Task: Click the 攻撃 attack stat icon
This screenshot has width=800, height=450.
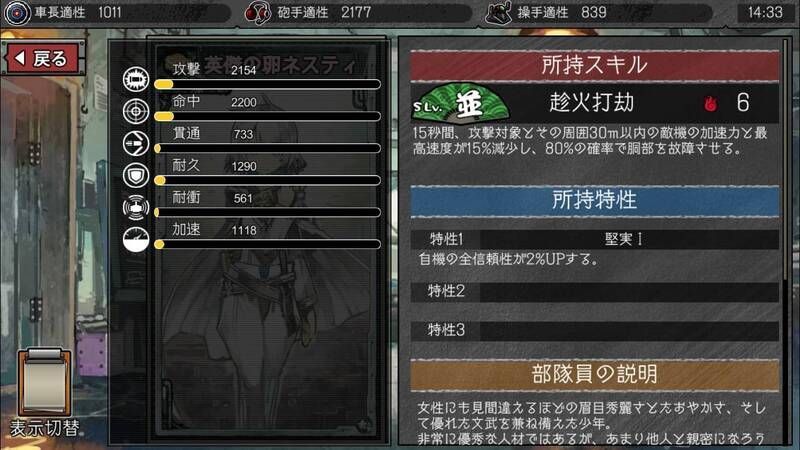Action: click(x=136, y=80)
